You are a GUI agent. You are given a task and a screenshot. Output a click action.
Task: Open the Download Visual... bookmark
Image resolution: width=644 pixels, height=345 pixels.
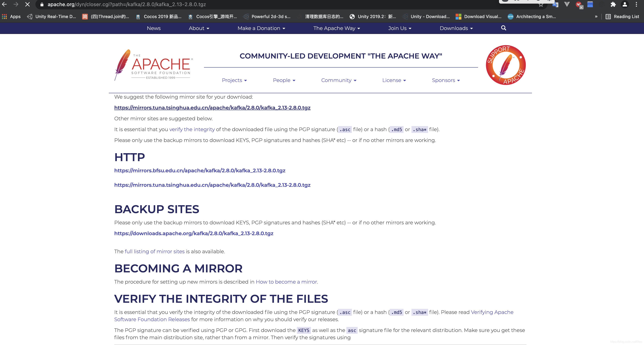pos(479,16)
